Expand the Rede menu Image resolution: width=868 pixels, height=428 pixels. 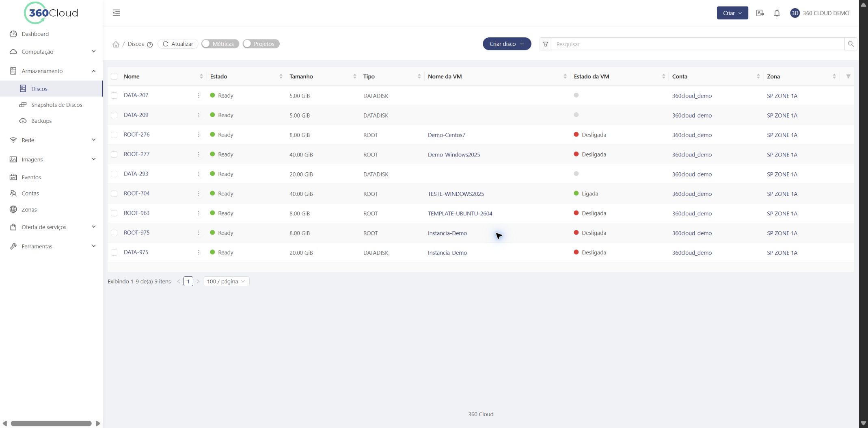click(51, 140)
